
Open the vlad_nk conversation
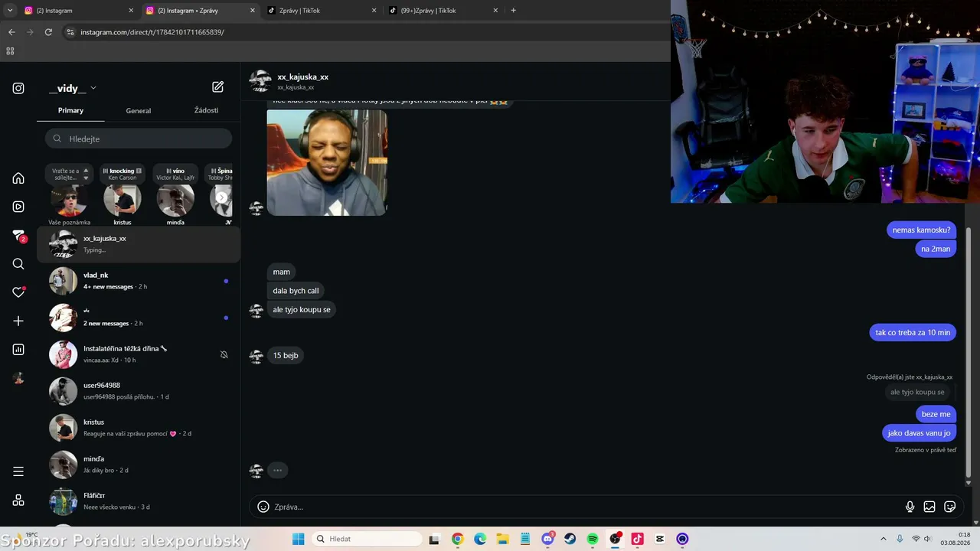[139, 281]
